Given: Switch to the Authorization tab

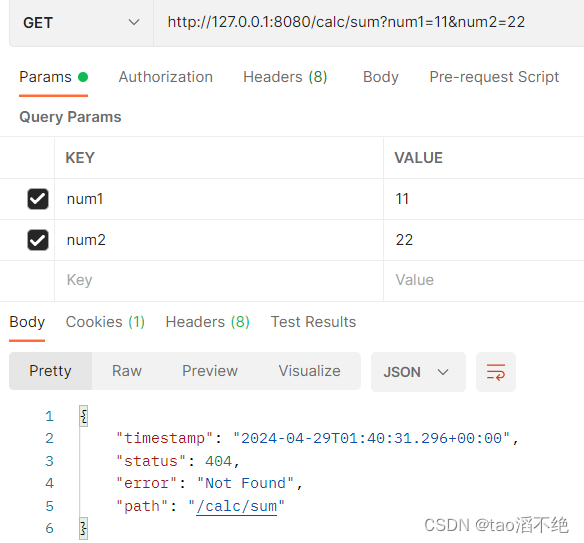Looking at the screenshot, I should (x=166, y=77).
